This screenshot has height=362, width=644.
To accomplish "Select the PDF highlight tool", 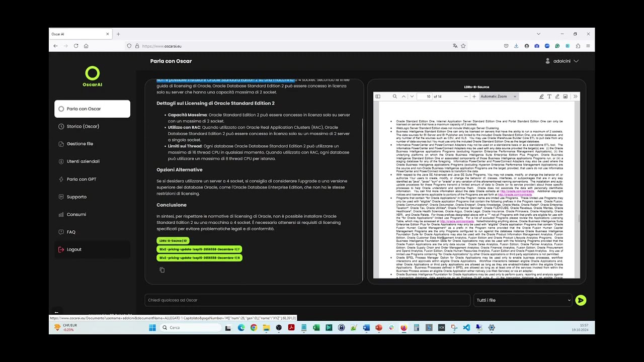I will point(541,97).
